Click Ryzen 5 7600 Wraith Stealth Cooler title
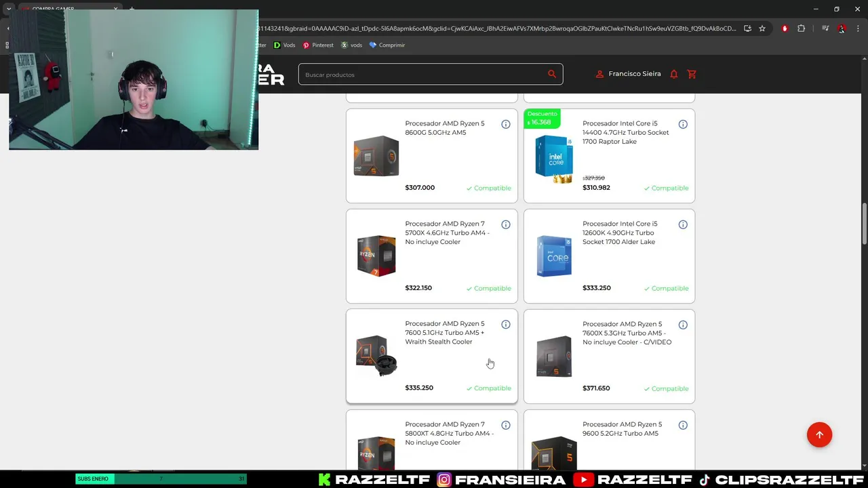Viewport: 868px width, 488px height. tap(445, 333)
